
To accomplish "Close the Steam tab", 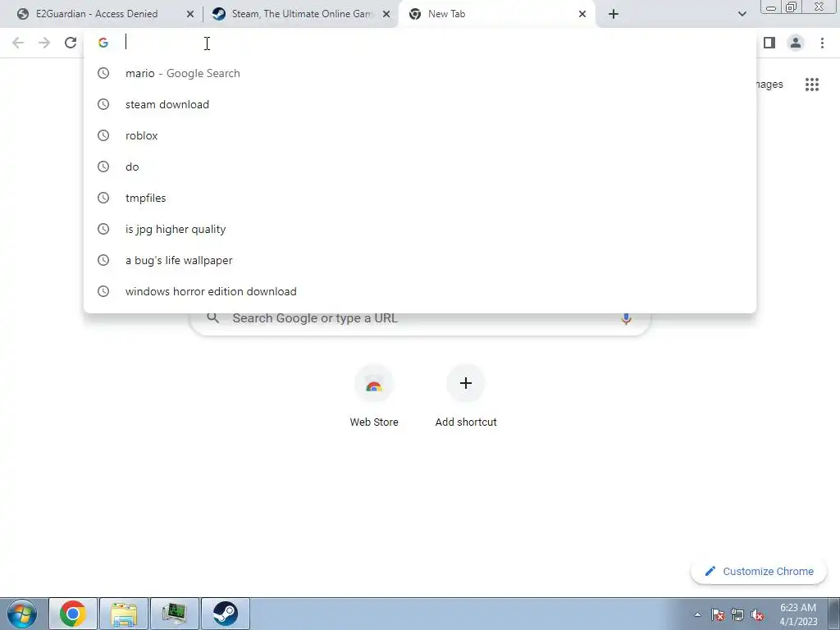I will (386, 14).
